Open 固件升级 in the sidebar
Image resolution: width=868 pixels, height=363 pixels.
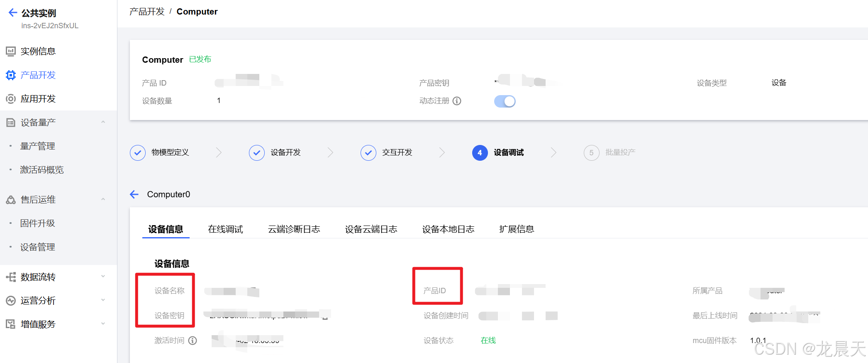pyautogui.click(x=38, y=223)
